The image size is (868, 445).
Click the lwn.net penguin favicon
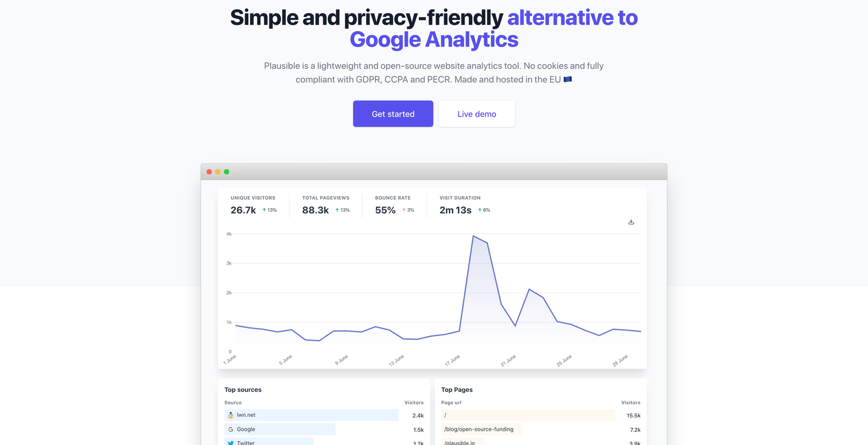point(231,415)
